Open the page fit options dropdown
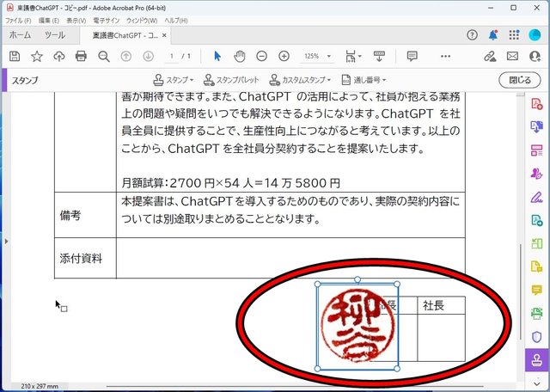The image size is (550, 392). pyautogui.click(x=353, y=56)
